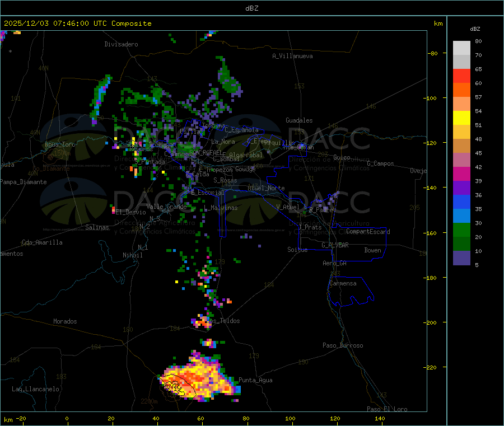
Task: Click the 54 dBZ yellow color swatch
Action: click(461, 118)
